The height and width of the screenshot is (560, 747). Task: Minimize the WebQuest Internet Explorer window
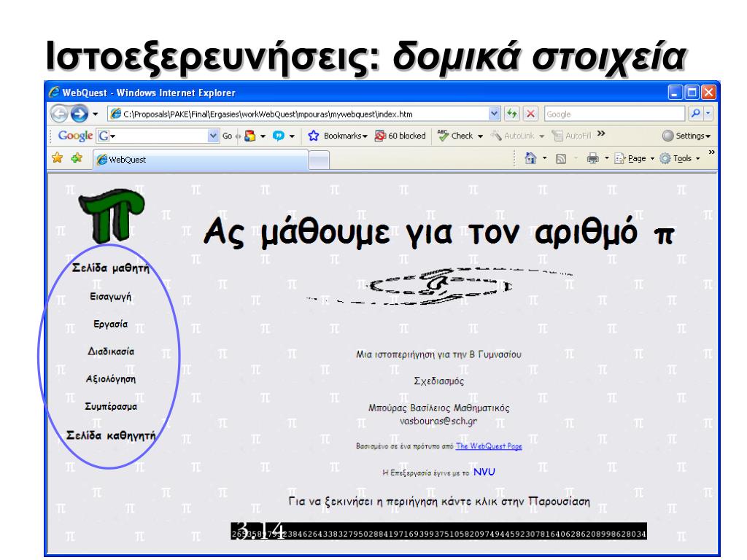point(675,93)
